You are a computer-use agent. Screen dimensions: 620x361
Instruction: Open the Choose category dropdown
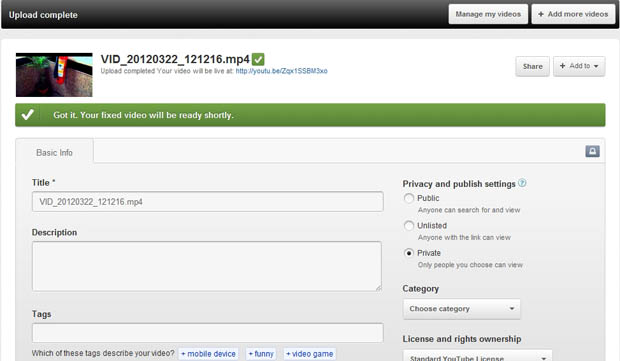[461, 309]
